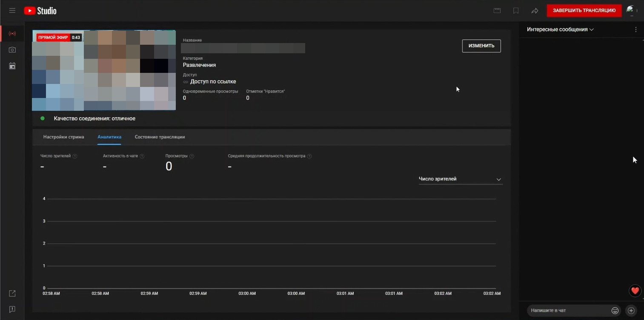
Task: Click the green connection status dot
Action: pos(43,118)
